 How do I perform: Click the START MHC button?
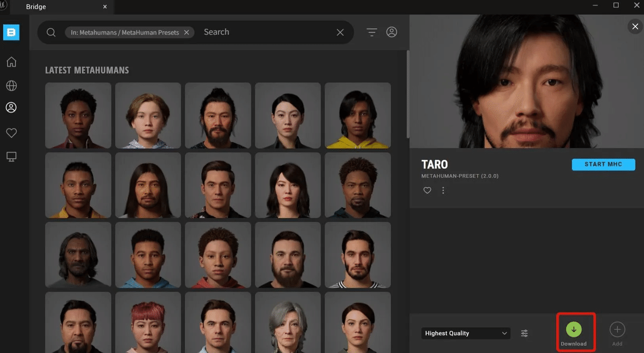click(603, 164)
